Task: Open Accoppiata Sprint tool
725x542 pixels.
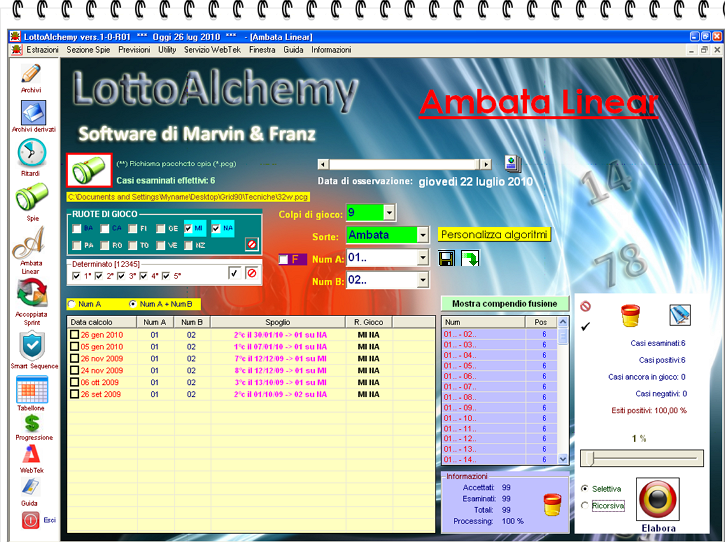Action: 32,294
